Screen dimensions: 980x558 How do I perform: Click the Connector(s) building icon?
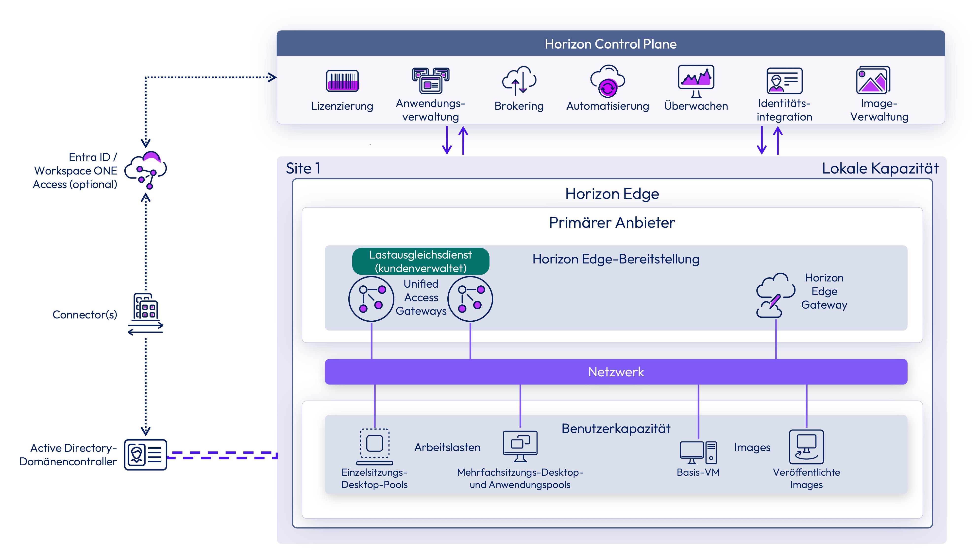click(146, 314)
